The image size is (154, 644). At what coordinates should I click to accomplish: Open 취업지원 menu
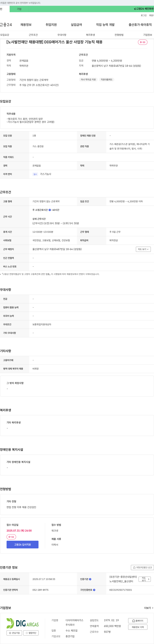(51, 25)
